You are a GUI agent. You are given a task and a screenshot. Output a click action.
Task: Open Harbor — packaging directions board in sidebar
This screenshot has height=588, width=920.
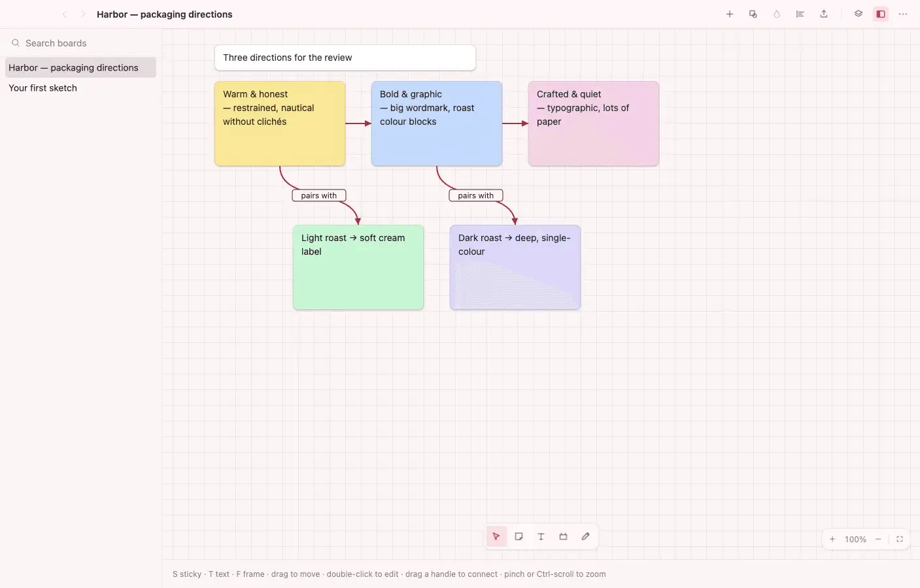pos(80,67)
